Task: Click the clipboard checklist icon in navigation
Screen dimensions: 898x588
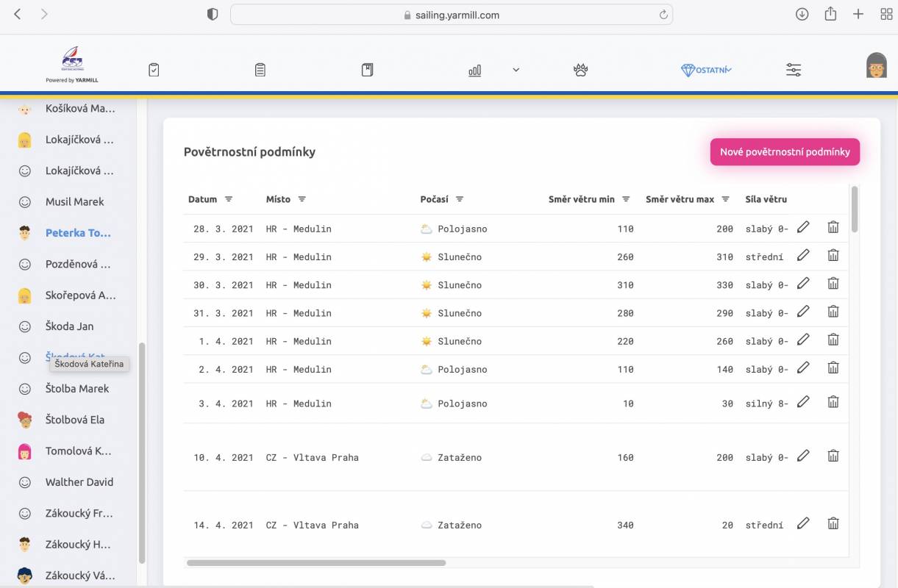Action: (154, 70)
